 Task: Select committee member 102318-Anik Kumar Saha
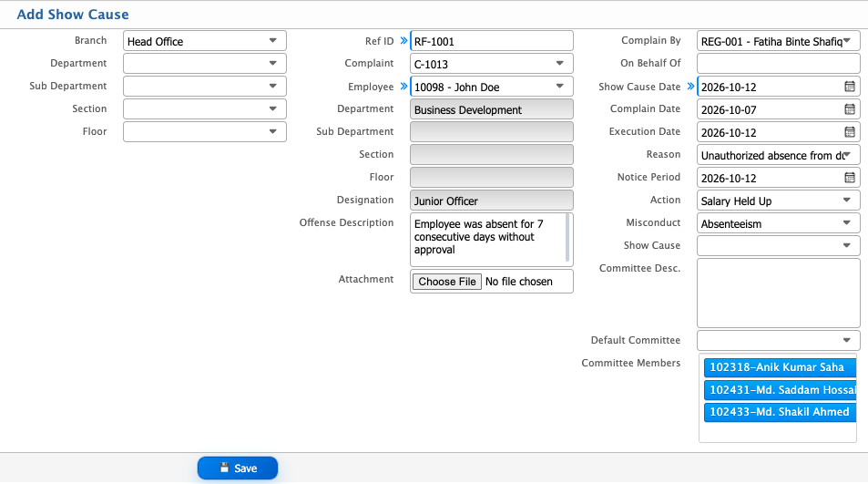tap(780, 367)
